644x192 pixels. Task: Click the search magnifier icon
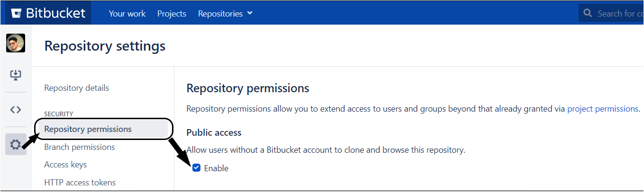588,13
